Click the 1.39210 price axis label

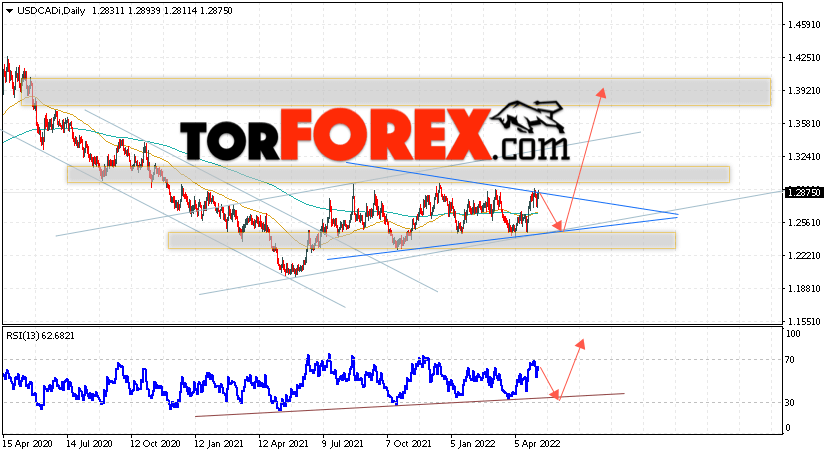tap(804, 91)
